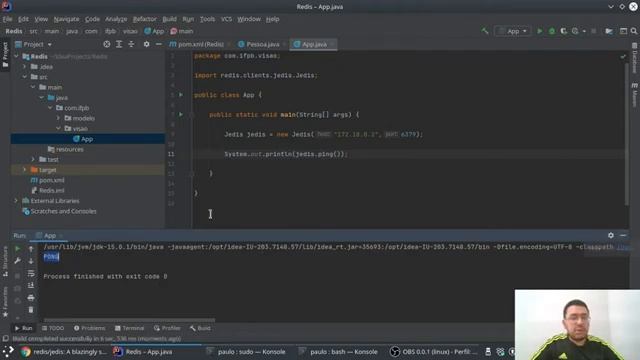640x360 pixels.
Task: Click the grey Stop square in main toolbar
Action: [x=593, y=31]
